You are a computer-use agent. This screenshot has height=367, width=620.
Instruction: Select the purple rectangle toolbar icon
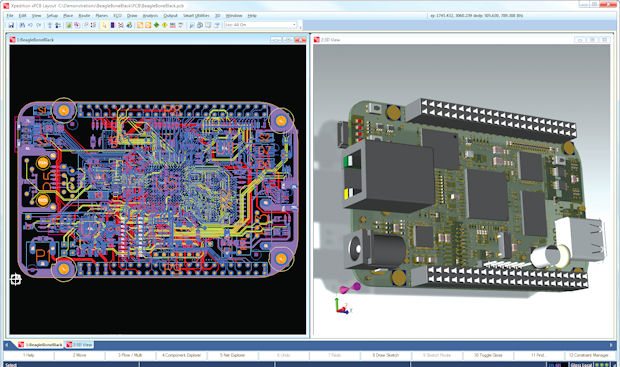point(112,25)
